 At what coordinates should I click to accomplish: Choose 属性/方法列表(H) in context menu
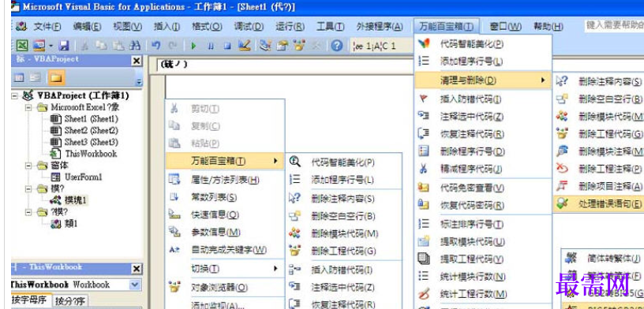click(225, 180)
